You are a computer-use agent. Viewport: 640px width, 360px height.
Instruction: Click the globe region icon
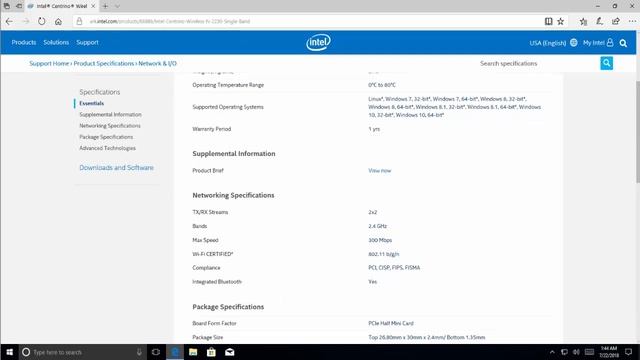click(x=573, y=42)
